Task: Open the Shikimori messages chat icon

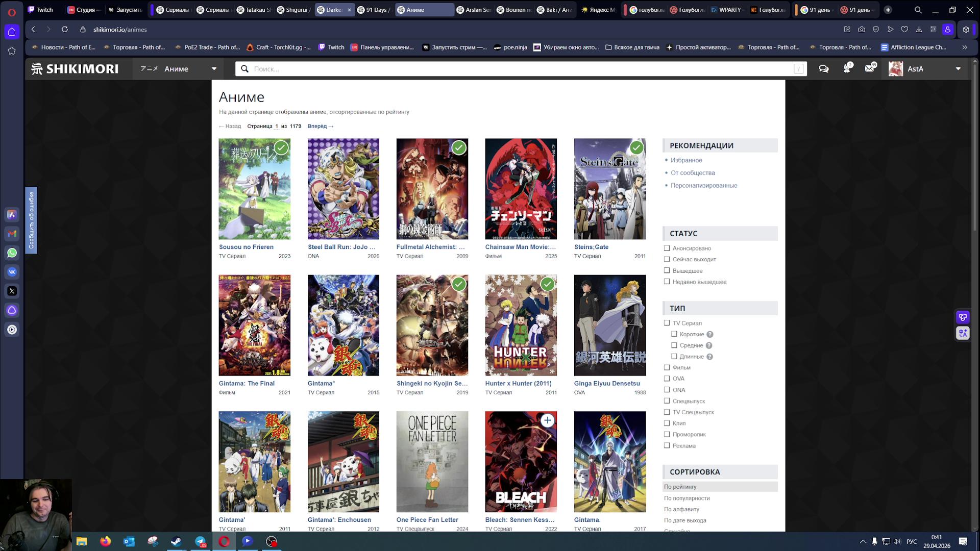Action: pos(823,69)
